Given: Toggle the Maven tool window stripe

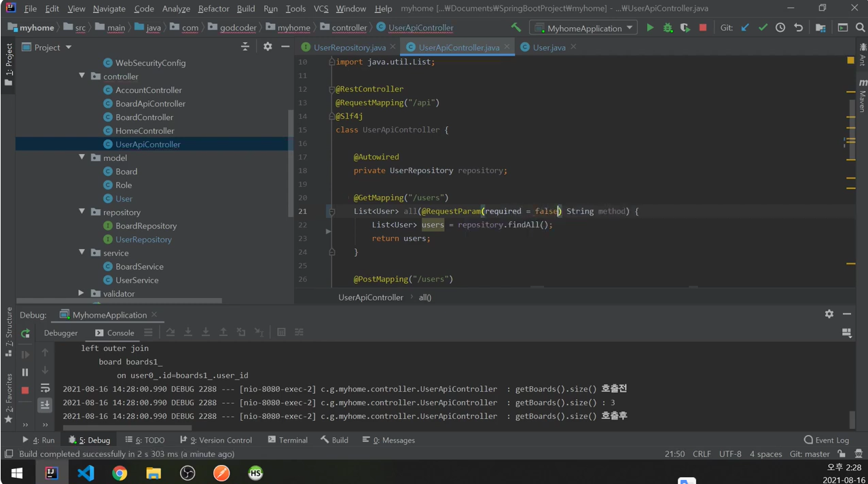Looking at the screenshot, I should (862, 95).
